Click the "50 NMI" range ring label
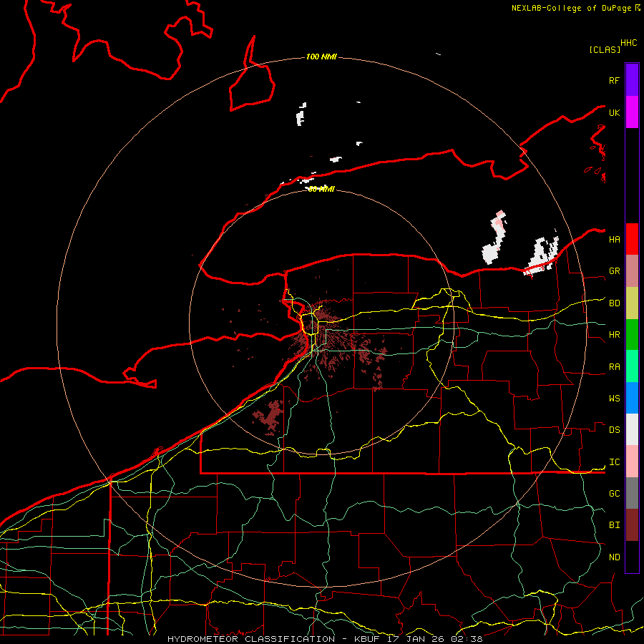 point(321,189)
